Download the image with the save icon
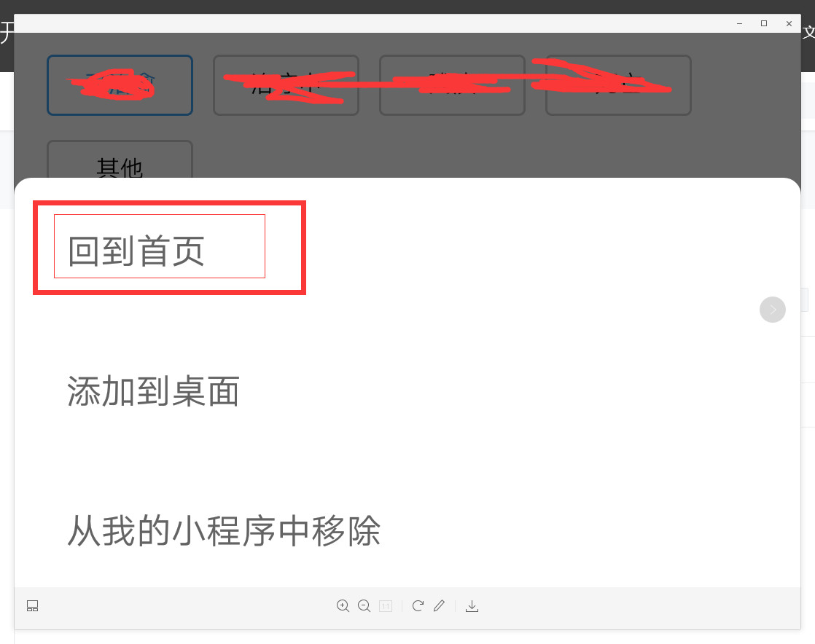The height and width of the screenshot is (644, 815). tap(472, 606)
